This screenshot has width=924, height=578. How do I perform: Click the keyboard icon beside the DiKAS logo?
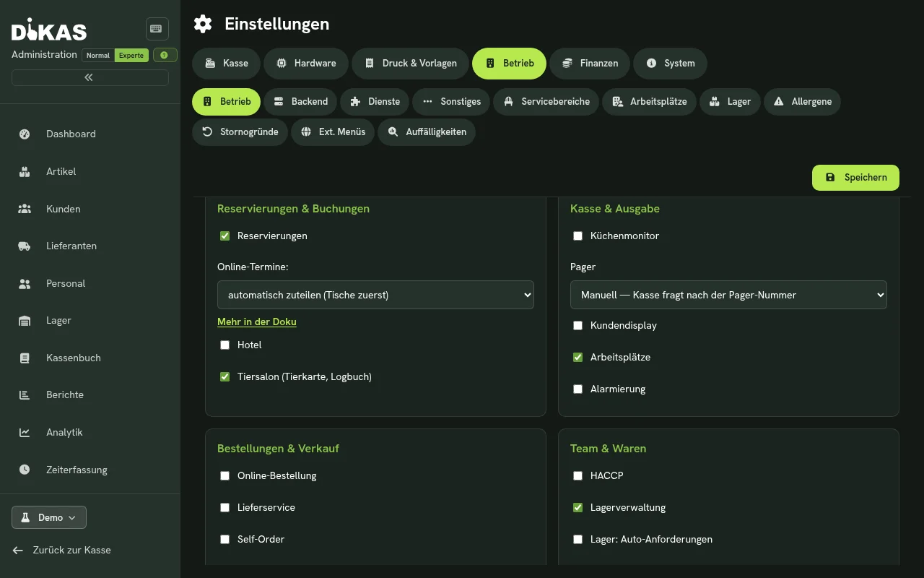157,29
